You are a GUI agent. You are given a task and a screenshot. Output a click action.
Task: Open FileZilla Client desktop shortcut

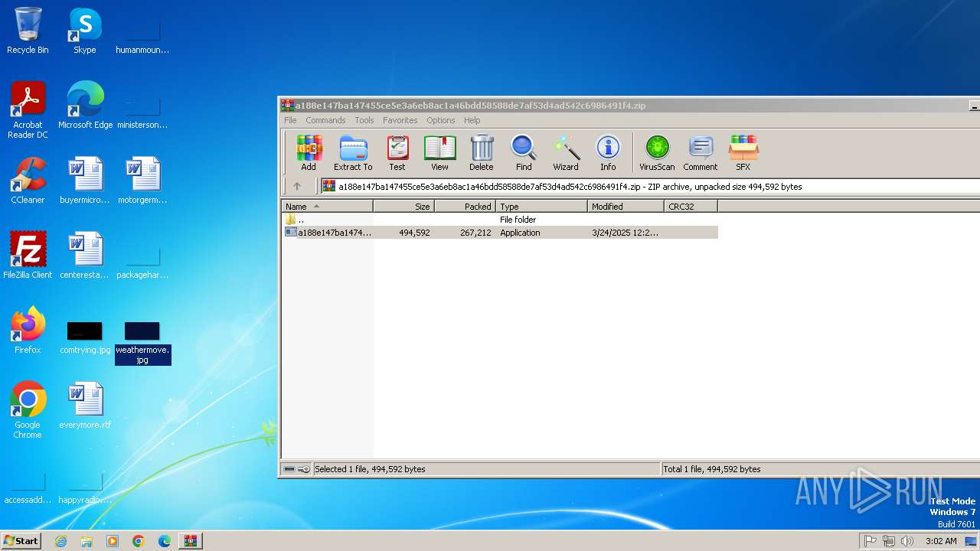[28, 256]
